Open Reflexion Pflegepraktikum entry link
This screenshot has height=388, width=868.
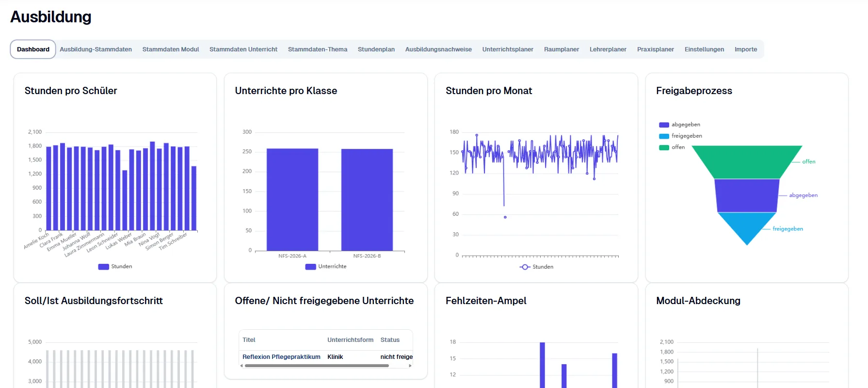(281, 357)
